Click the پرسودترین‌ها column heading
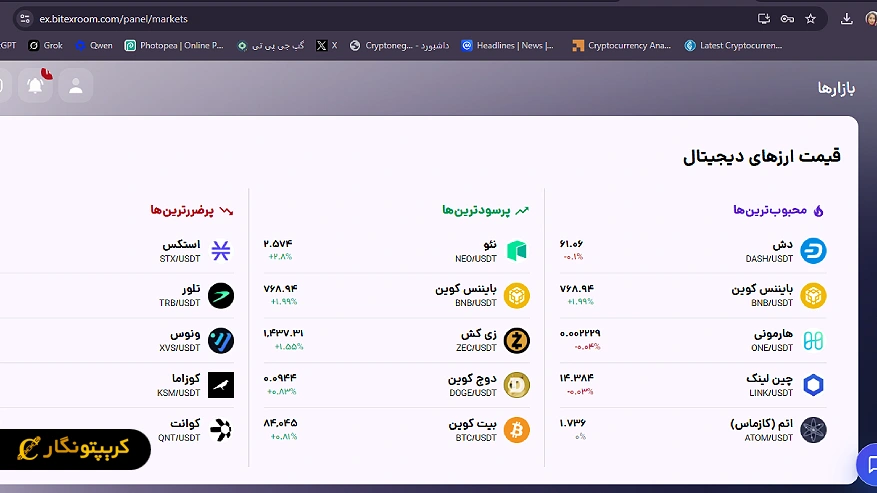The width and height of the screenshot is (877, 493). point(476,210)
